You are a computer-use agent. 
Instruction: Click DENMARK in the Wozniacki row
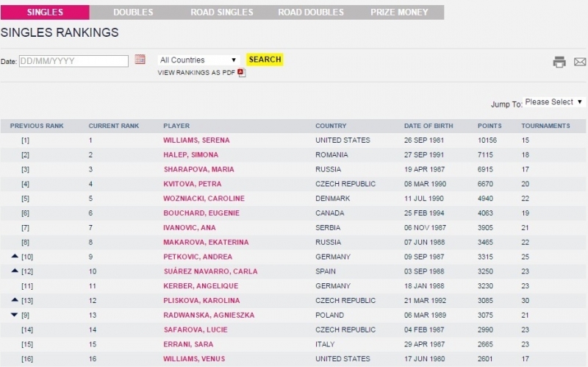(x=332, y=199)
